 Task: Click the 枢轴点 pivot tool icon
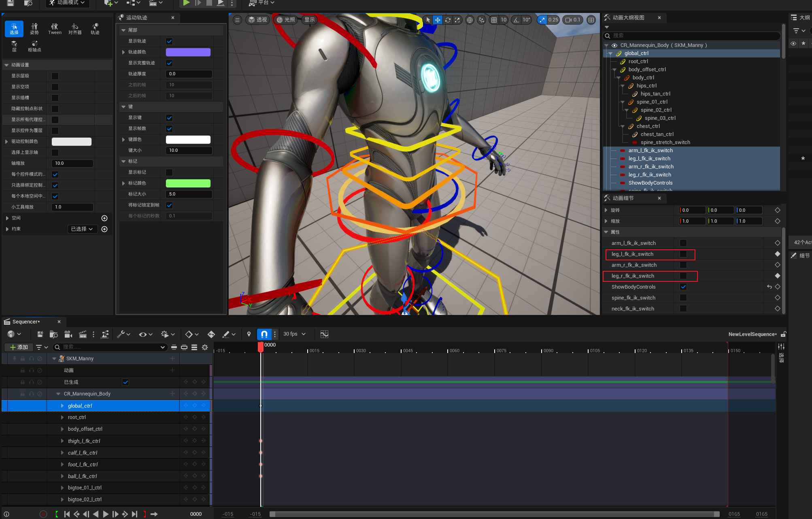(34, 46)
